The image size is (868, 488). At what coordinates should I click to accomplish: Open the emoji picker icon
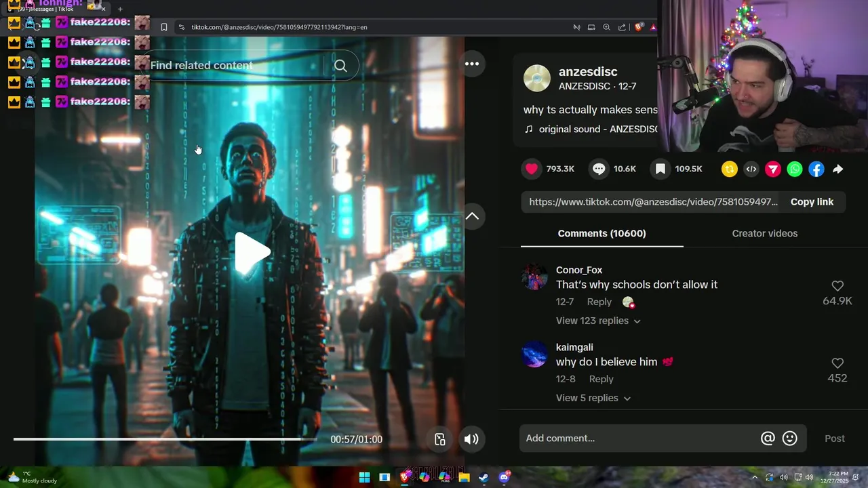pos(789,439)
